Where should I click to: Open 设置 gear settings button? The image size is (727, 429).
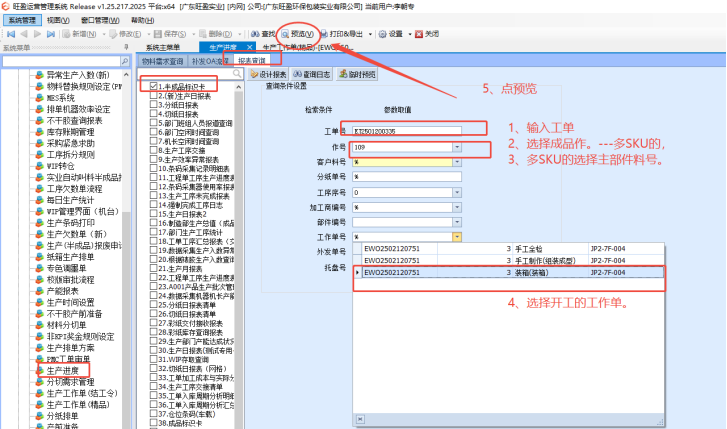pos(390,34)
